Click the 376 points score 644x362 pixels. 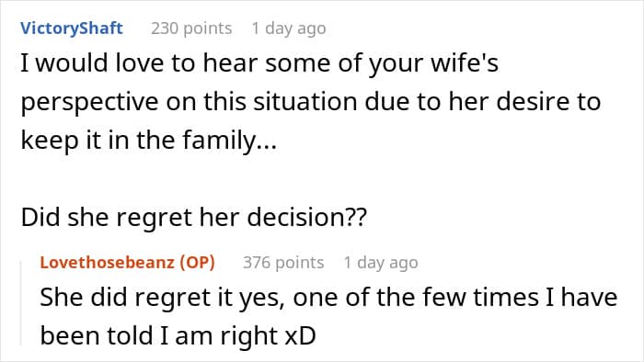pyautogui.click(x=283, y=263)
